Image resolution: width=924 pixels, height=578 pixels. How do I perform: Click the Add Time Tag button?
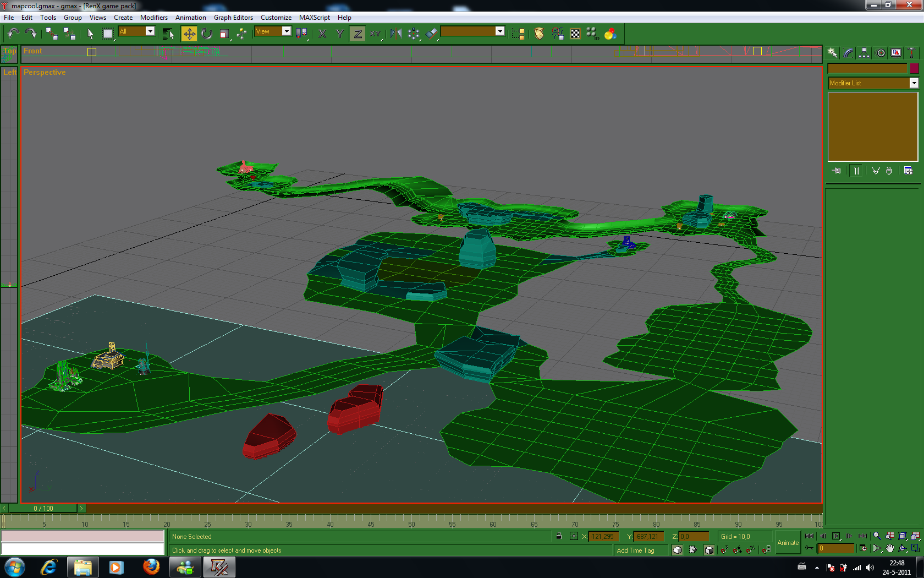635,550
